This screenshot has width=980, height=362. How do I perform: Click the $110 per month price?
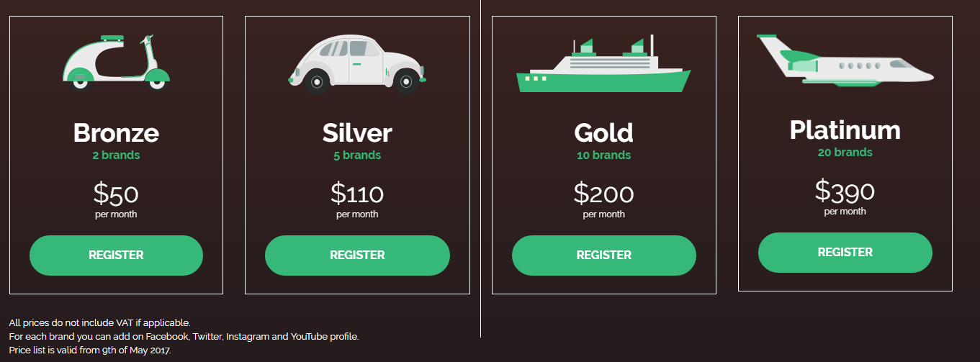[x=357, y=194]
